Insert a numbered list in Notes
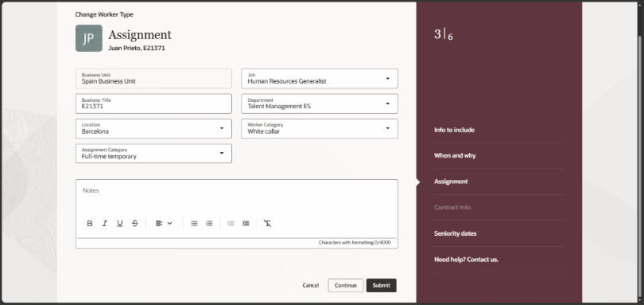The image size is (644, 305). coord(209,224)
